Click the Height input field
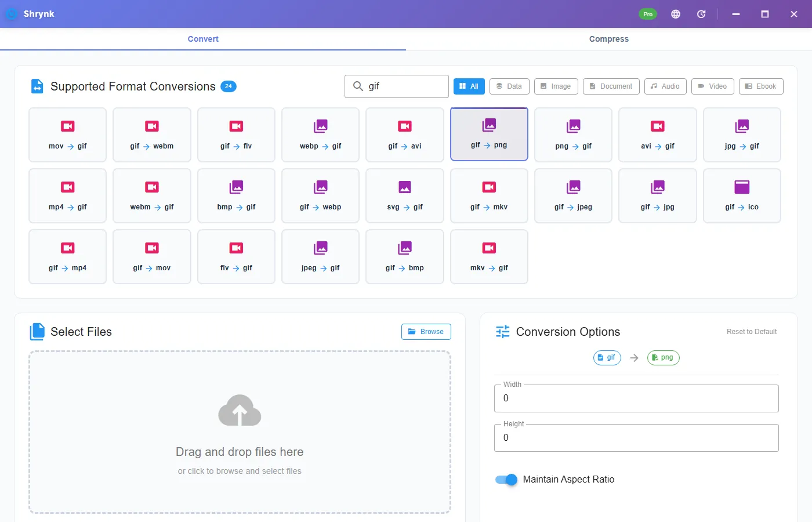Image resolution: width=812 pixels, height=522 pixels. [x=636, y=438]
